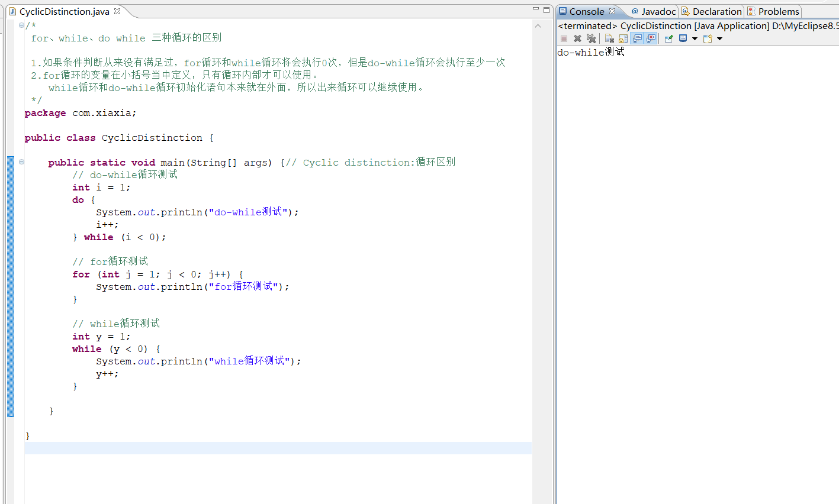Click the comment line starting with '2.for循环的变量'
The height and width of the screenshot is (504, 839).
coord(175,75)
